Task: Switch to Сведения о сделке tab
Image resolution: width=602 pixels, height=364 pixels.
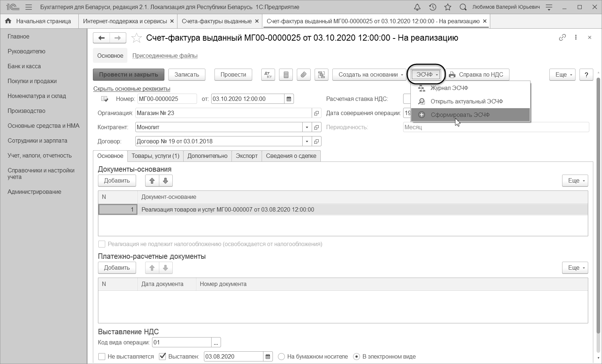Action: (x=291, y=156)
